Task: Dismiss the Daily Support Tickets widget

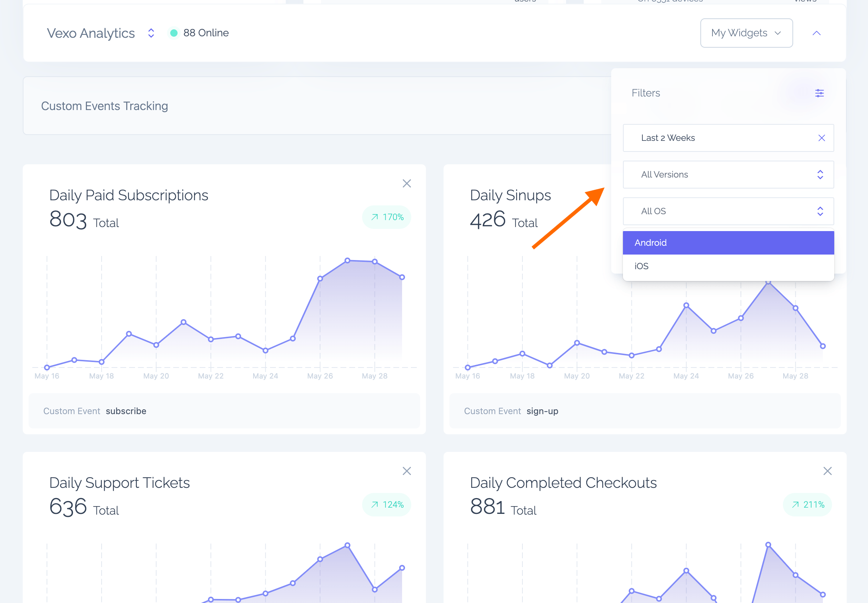Action: click(406, 471)
